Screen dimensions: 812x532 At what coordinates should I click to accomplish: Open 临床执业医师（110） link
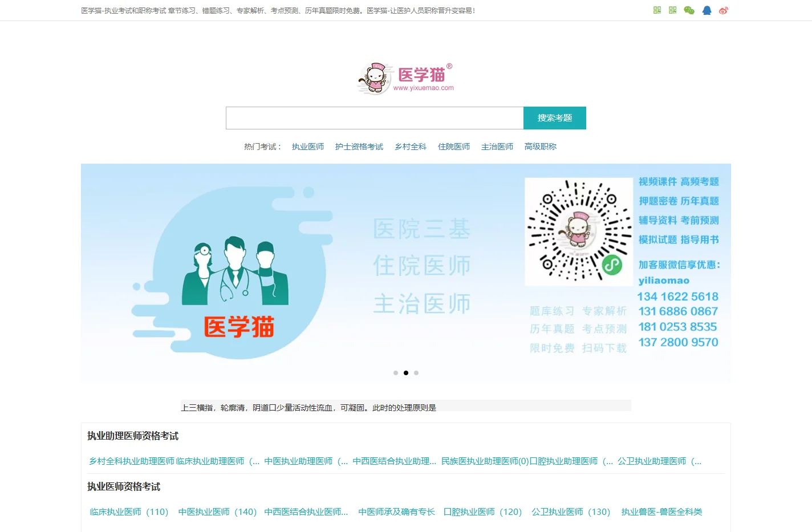coord(129,512)
